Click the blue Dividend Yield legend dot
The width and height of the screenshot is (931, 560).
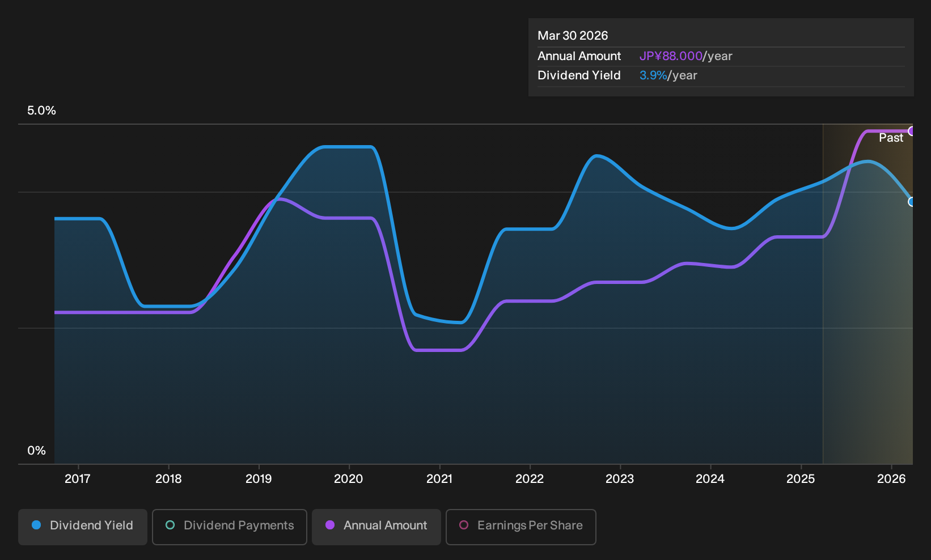tap(36, 525)
